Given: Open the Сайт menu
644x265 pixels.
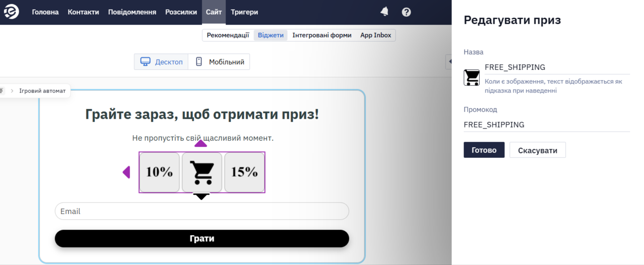Looking at the screenshot, I should (x=214, y=12).
